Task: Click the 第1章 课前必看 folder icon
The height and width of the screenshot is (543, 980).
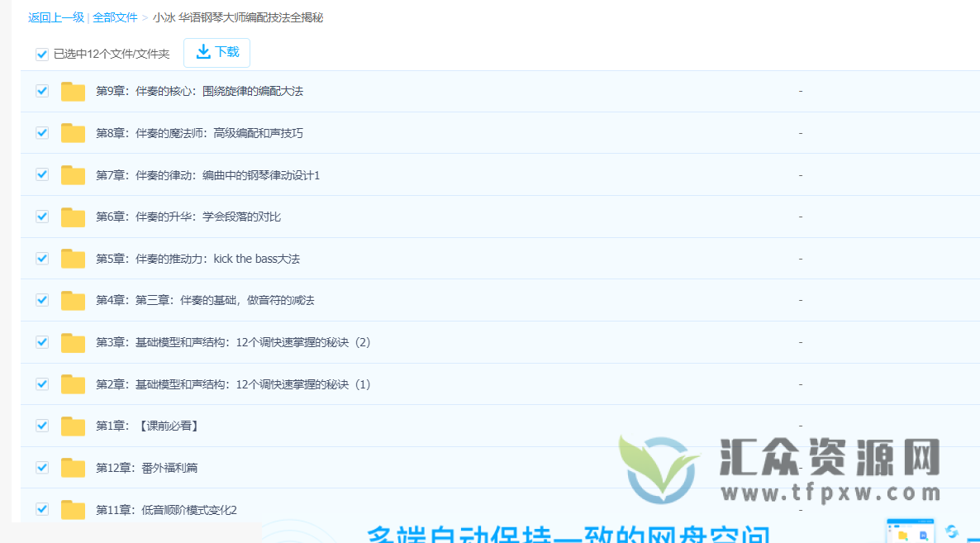Action: 73,426
